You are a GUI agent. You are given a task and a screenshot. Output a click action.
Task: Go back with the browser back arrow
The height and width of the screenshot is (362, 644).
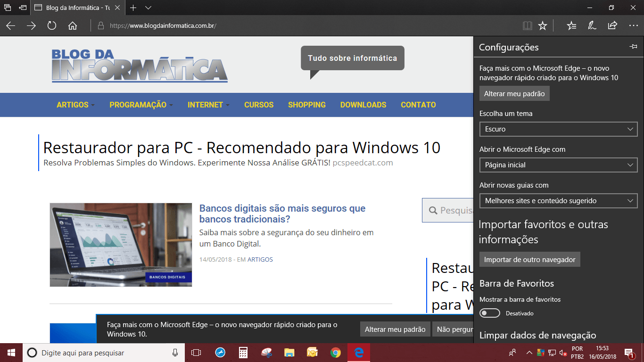click(x=10, y=26)
